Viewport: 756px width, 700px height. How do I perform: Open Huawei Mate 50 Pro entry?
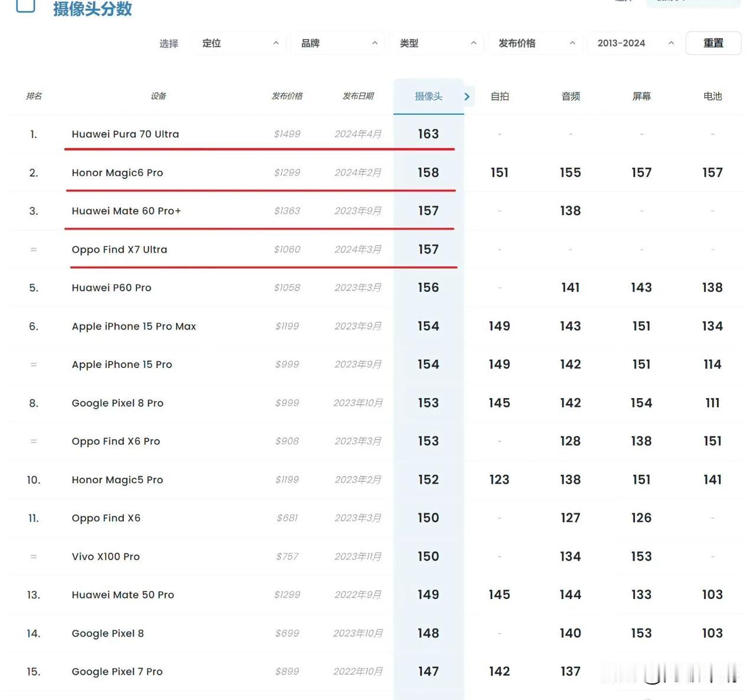[x=123, y=595]
